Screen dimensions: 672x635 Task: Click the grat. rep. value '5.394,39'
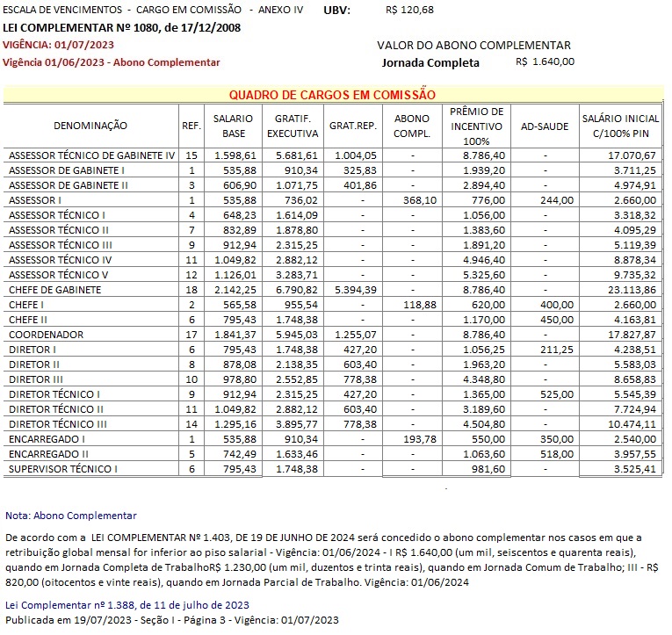coord(355,290)
